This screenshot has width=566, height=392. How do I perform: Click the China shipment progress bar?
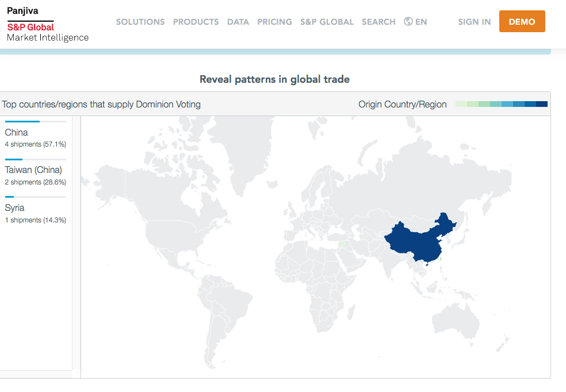pos(36,121)
